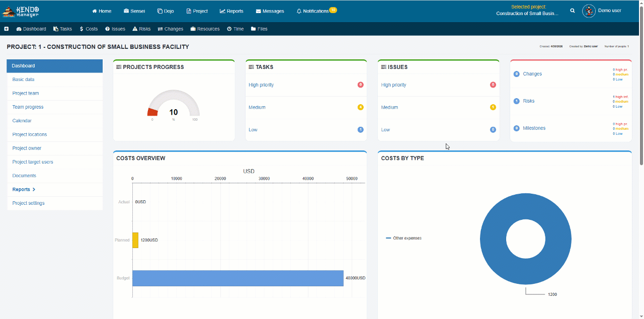644x319 pixels.
Task: Open Project locations in the sidebar
Action: [x=55, y=134]
